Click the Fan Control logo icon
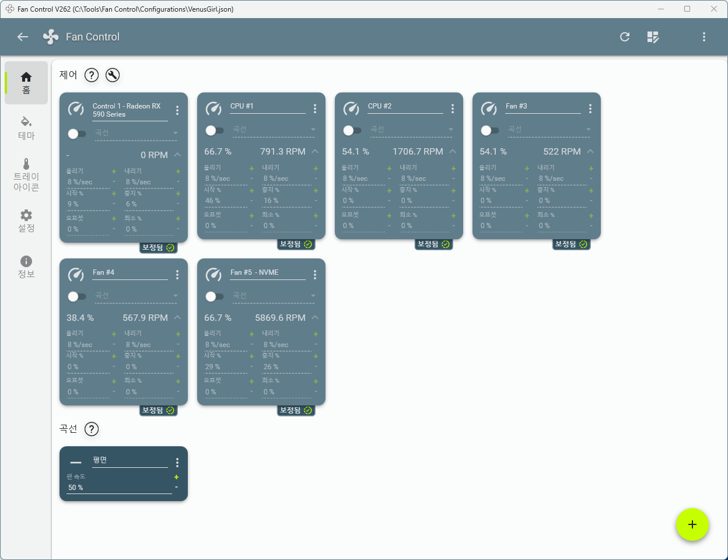This screenshot has width=728, height=560. [51, 37]
